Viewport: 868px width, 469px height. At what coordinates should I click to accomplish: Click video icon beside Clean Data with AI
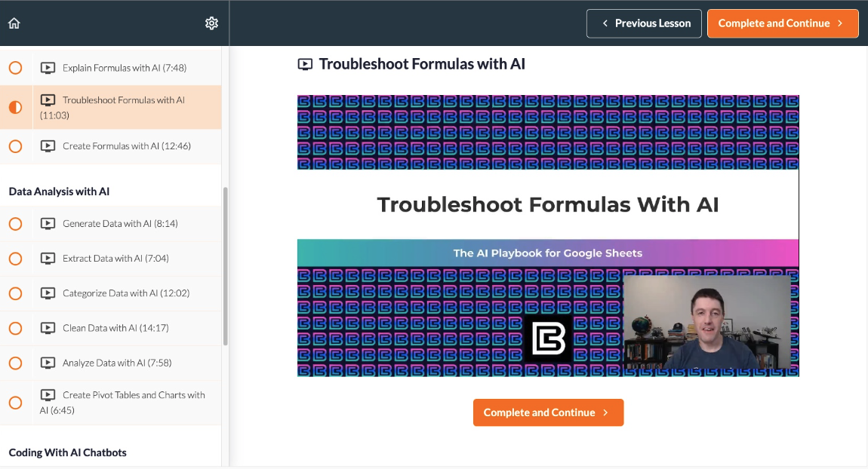click(x=48, y=328)
